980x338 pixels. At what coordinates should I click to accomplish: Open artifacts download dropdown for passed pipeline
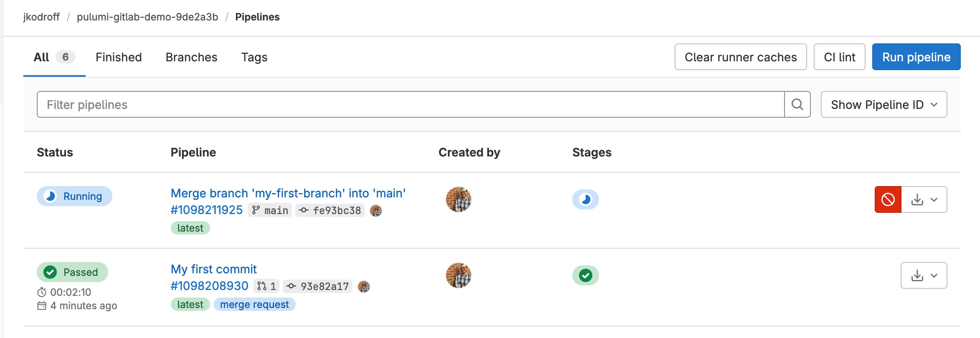coord(924,275)
